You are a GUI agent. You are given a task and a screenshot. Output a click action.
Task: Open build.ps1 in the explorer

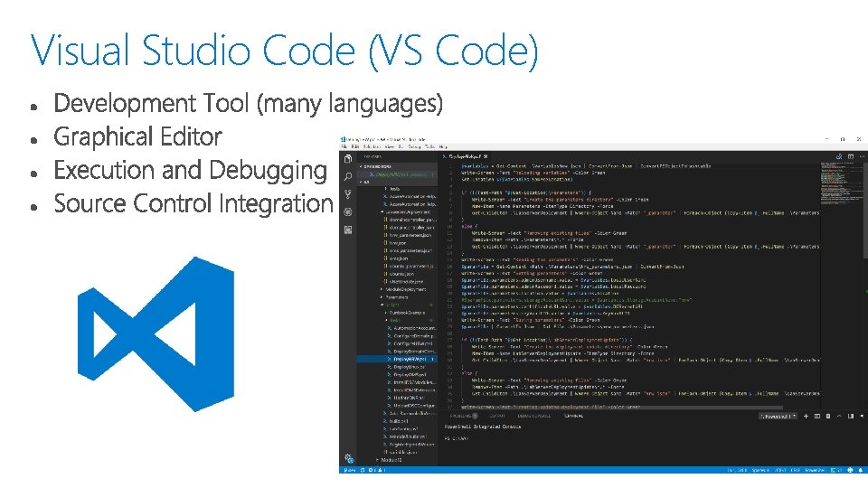[x=396, y=421]
